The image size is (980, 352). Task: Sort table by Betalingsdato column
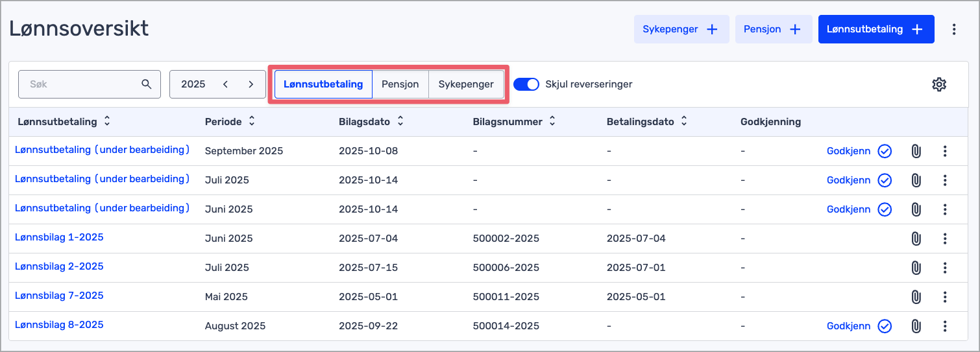coord(683,121)
